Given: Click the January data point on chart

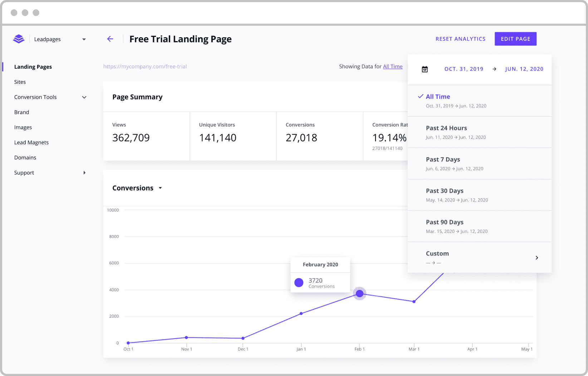Looking at the screenshot, I should [x=301, y=313].
